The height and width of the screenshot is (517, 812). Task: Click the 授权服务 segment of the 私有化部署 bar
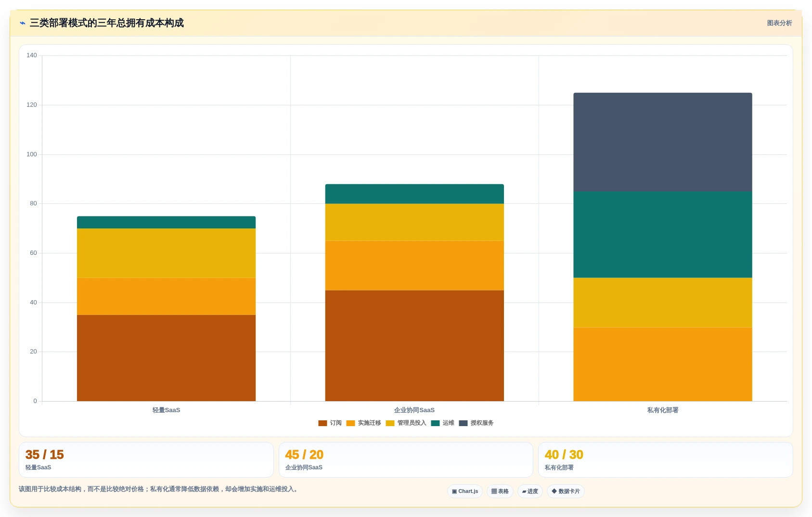coord(663,142)
